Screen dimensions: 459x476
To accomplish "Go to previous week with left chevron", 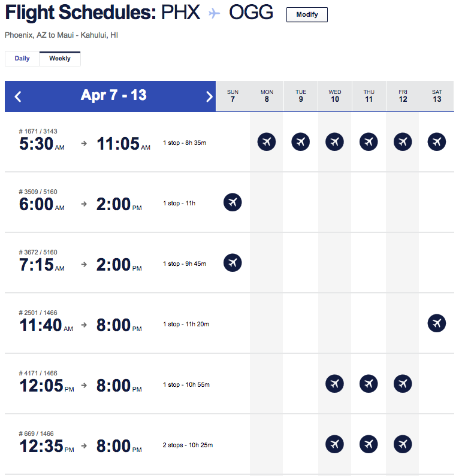I will [18, 96].
